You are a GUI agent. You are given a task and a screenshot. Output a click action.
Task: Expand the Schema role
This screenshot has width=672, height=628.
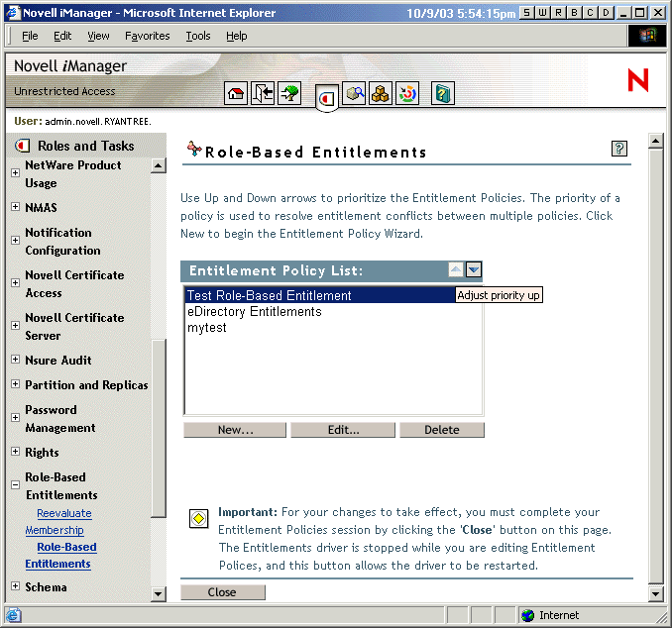[15, 585]
